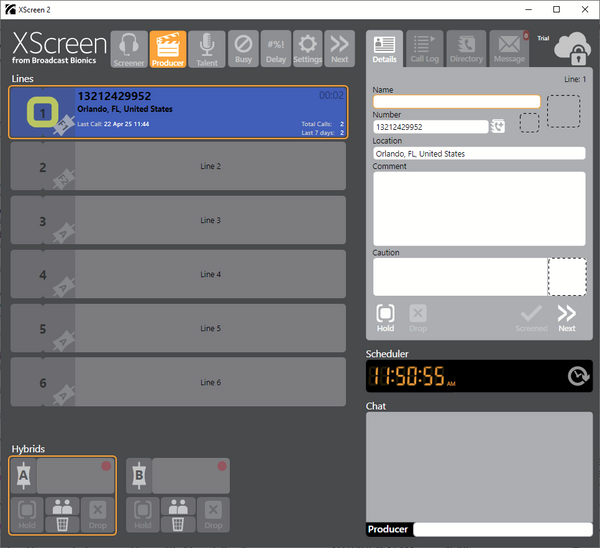The height and width of the screenshot is (548, 600).
Task: Open the Scheduler clock icon
Action: point(578,376)
